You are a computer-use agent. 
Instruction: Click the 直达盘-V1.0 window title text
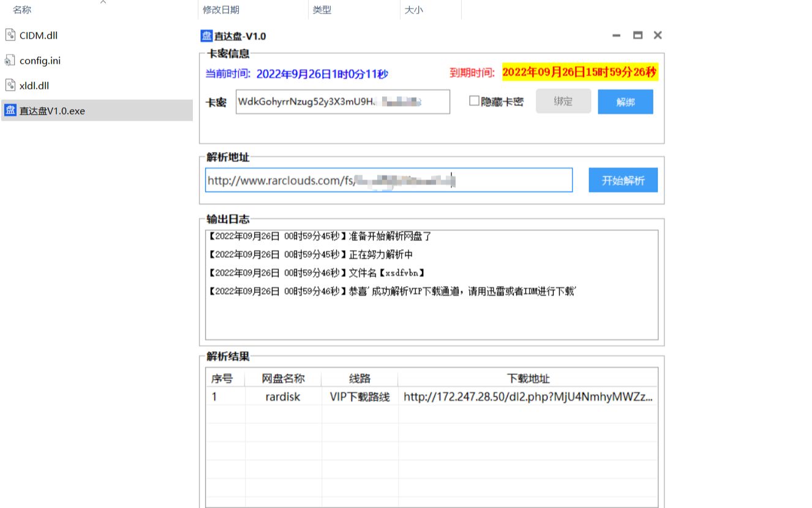click(240, 36)
